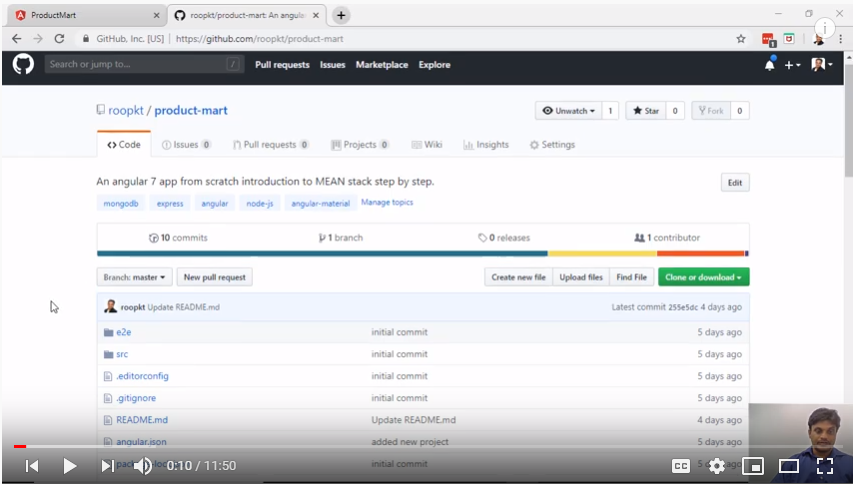853x484 pixels.
Task: Open the README.md file link
Action: (x=141, y=420)
